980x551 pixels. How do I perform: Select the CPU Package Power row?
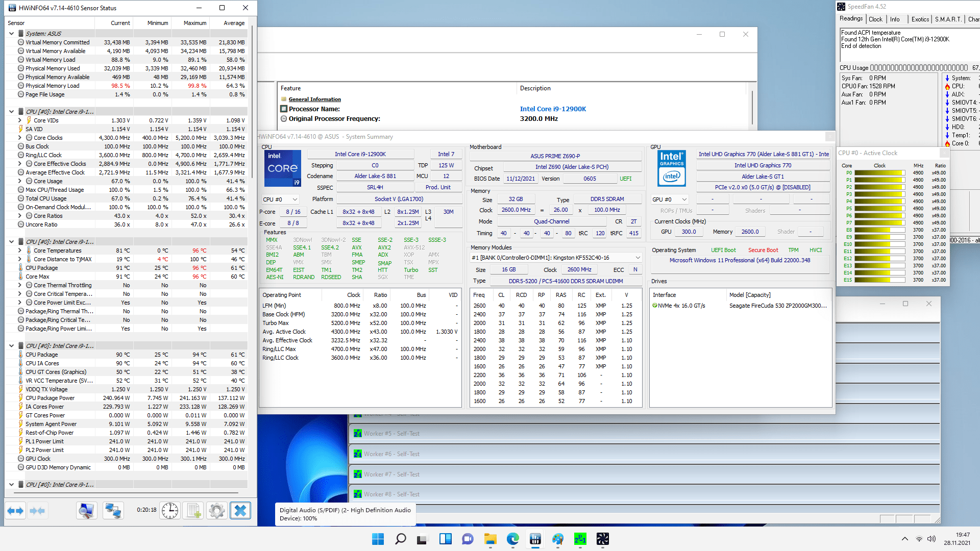(x=127, y=398)
